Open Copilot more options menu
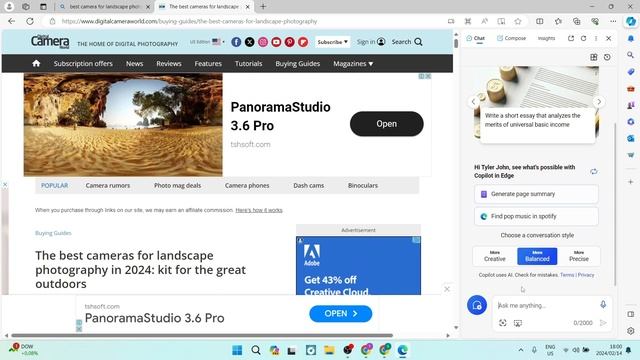The height and width of the screenshot is (360, 640). (596, 38)
